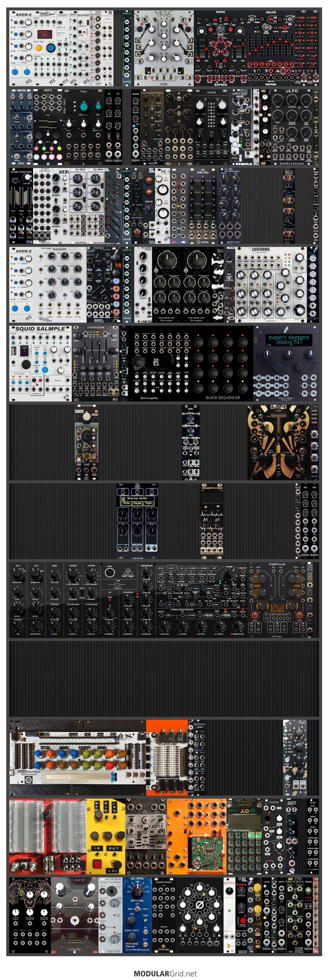Viewport: 331px width, 980px height.
Task: Select the Tides module
Action: (84, 127)
